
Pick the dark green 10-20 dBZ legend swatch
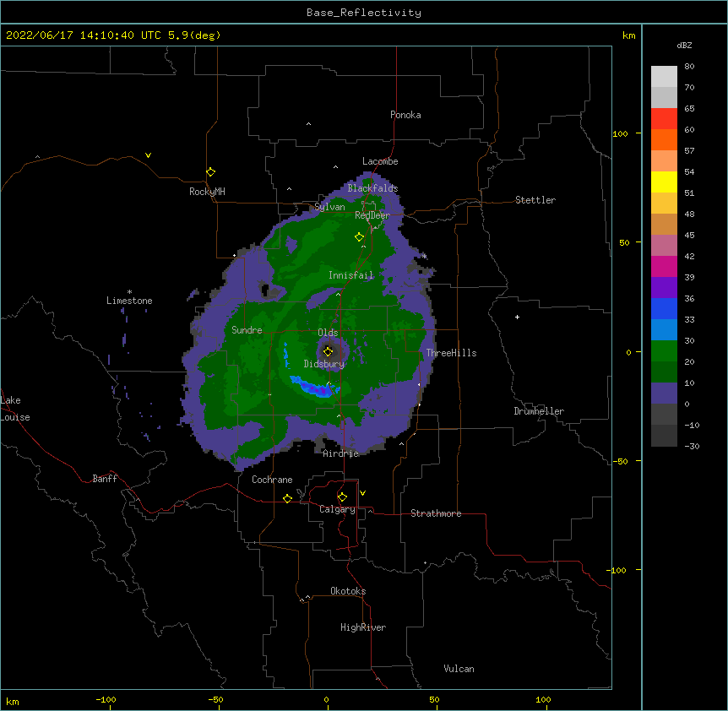click(664, 372)
